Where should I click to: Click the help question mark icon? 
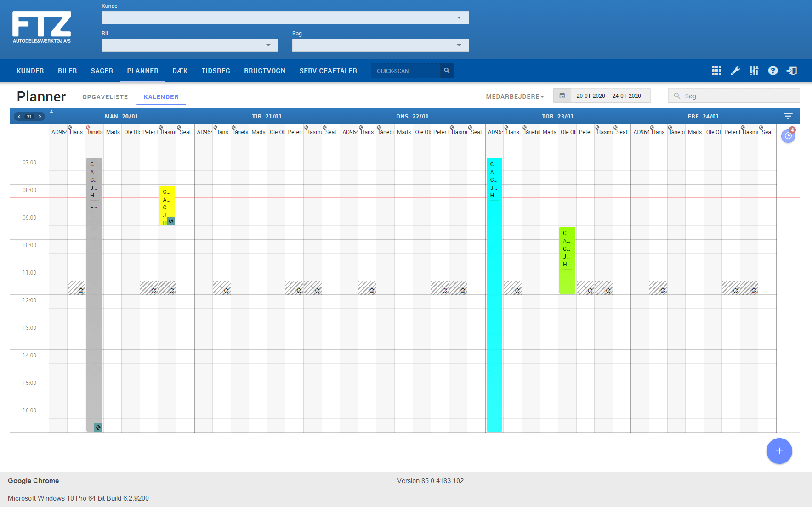(773, 71)
